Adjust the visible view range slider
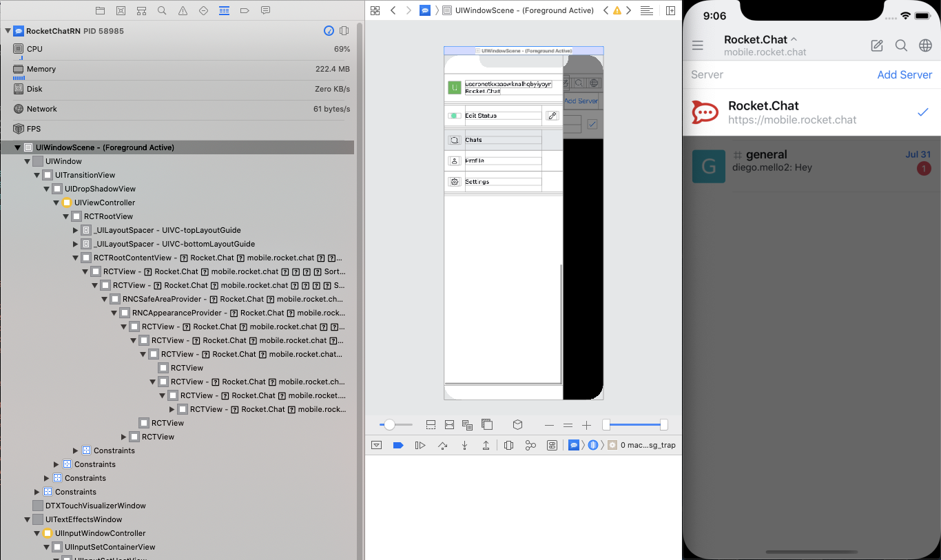 tap(635, 425)
